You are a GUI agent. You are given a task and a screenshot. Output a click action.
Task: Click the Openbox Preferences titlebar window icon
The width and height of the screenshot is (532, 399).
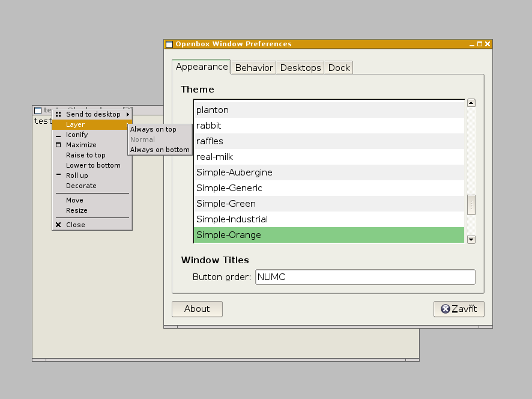pos(169,44)
